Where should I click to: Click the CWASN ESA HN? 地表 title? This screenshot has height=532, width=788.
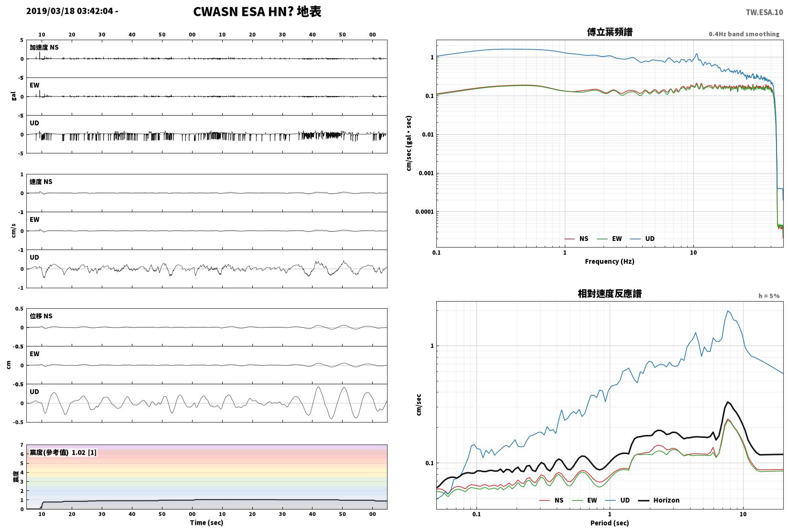pos(257,11)
